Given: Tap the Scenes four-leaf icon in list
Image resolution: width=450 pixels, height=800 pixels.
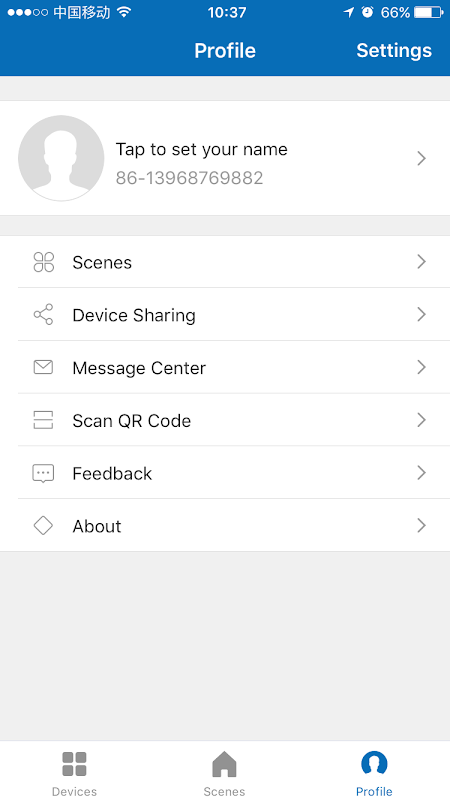Looking at the screenshot, I should 43,262.
